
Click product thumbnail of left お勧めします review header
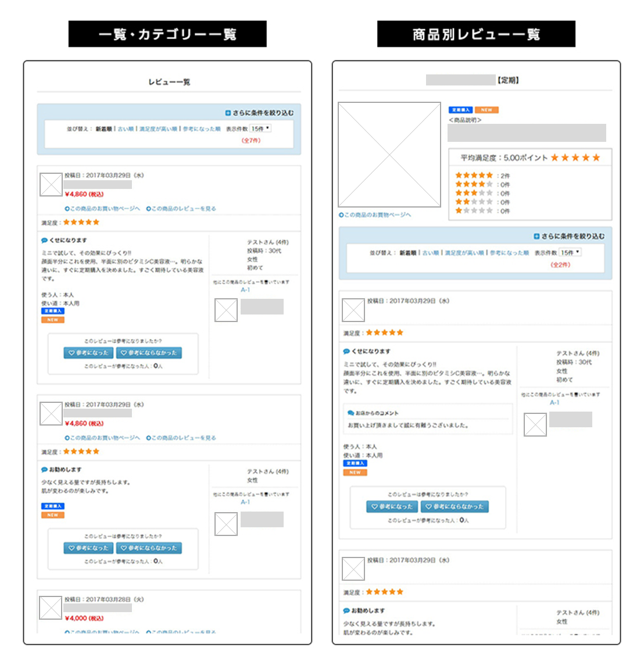coord(51,414)
